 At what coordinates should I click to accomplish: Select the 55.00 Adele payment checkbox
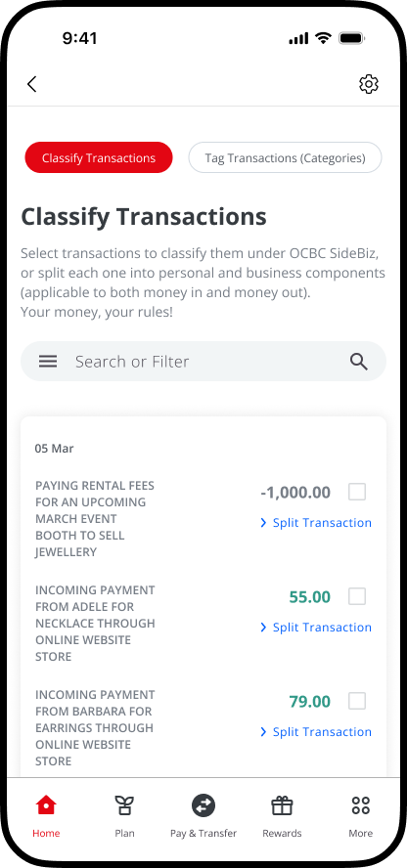click(x=356, y=596)
